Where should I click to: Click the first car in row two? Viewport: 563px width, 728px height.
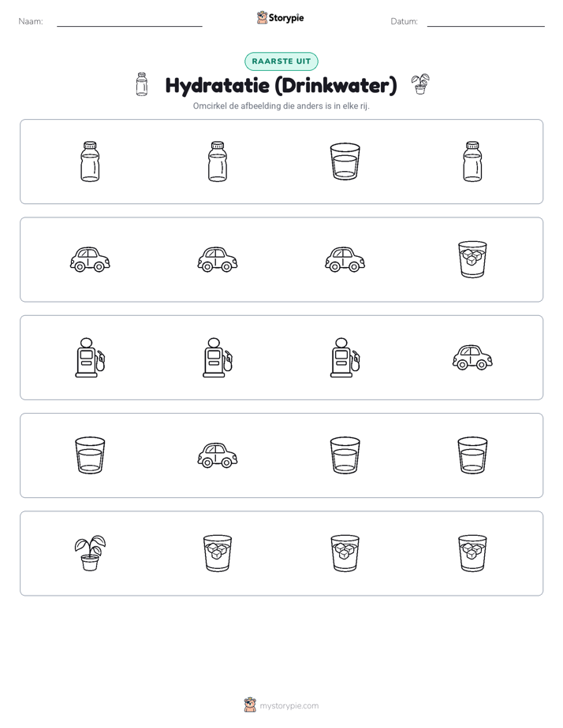click(x=90, y=259)
